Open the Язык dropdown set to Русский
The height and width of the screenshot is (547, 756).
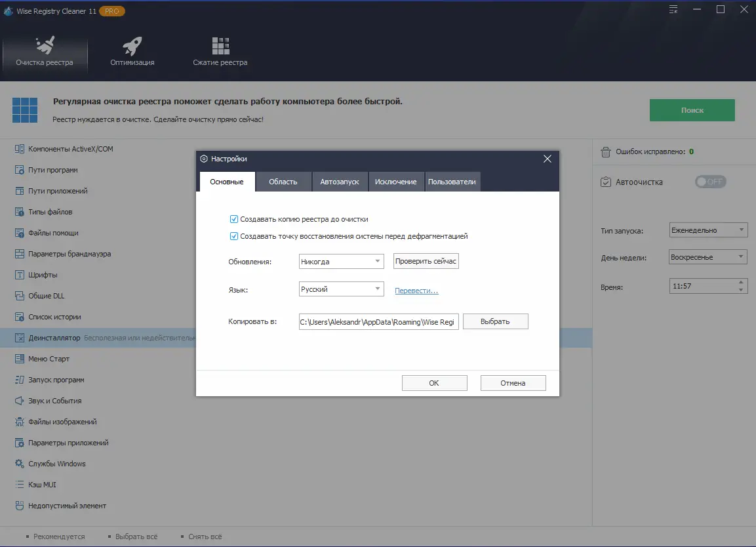tap(342, 289)
